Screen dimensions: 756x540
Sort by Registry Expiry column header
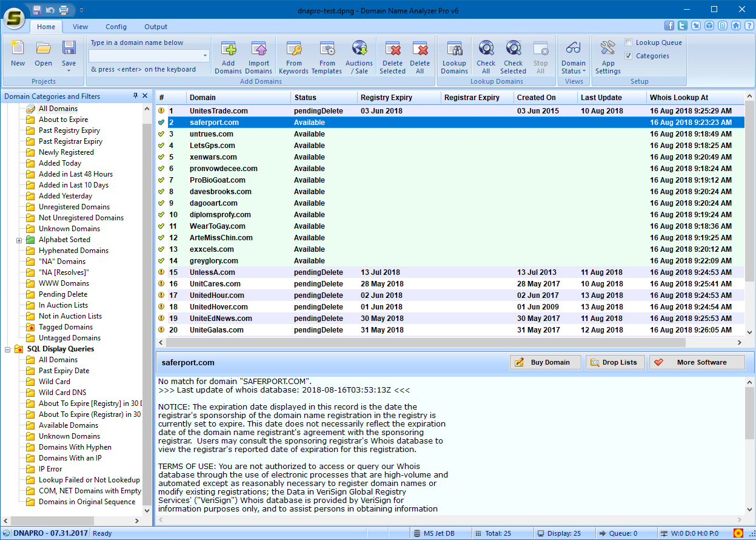pyautogui.click(x=399, y=97)
